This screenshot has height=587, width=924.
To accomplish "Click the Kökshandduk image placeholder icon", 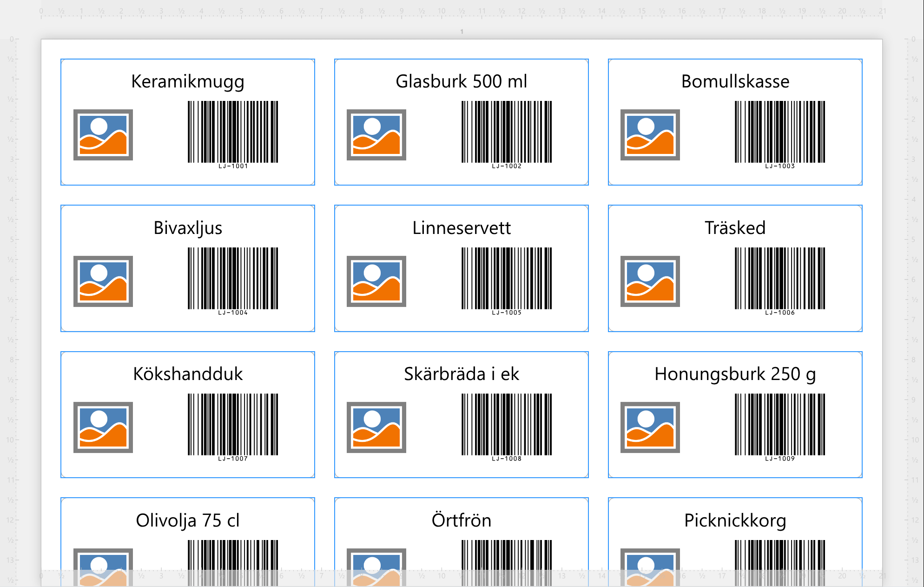I will (x=103, y=427).
